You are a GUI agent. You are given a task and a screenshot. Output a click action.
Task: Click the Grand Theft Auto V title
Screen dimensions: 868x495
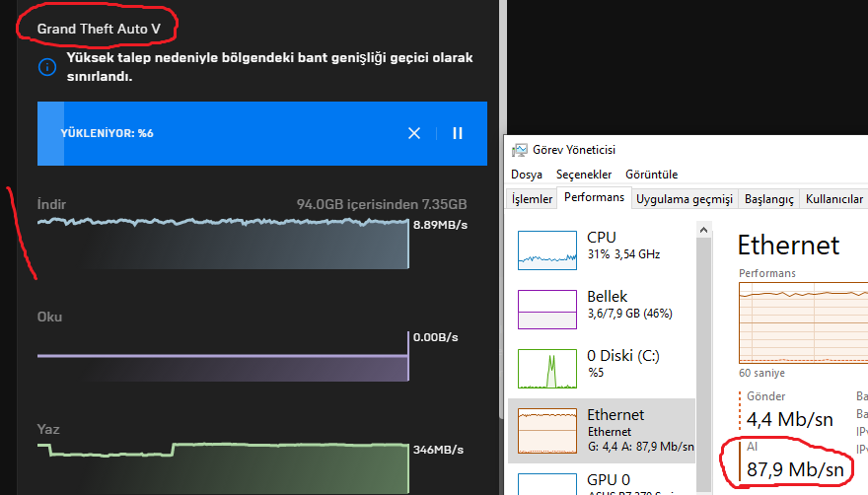[x=99, y=29]
